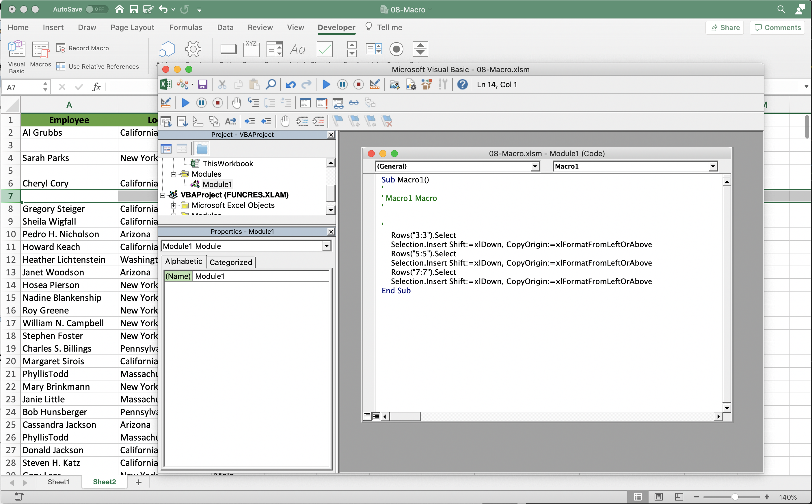Open the Comments button

[777, 27]
